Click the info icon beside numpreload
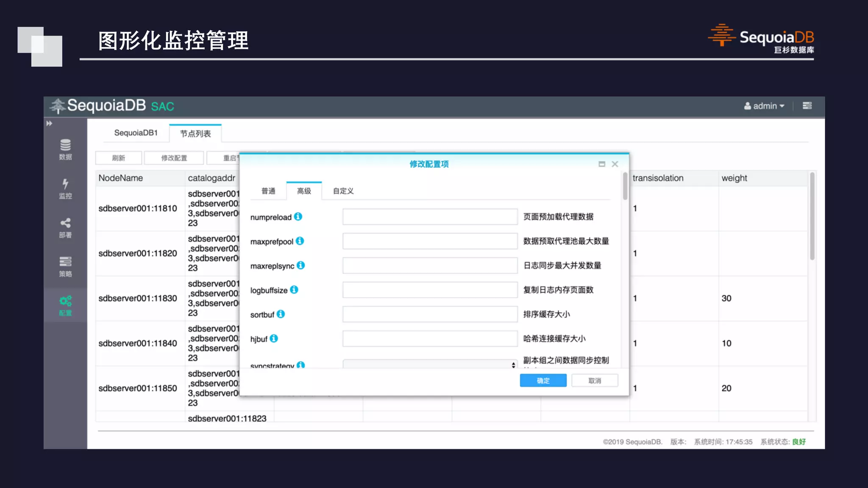The height and width of the screenshot is (488, 868). (298, 216)
